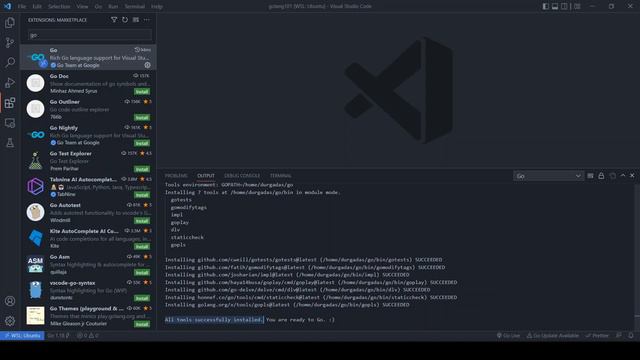
Task: Open the Testing flask view
Action: (10, 142)
